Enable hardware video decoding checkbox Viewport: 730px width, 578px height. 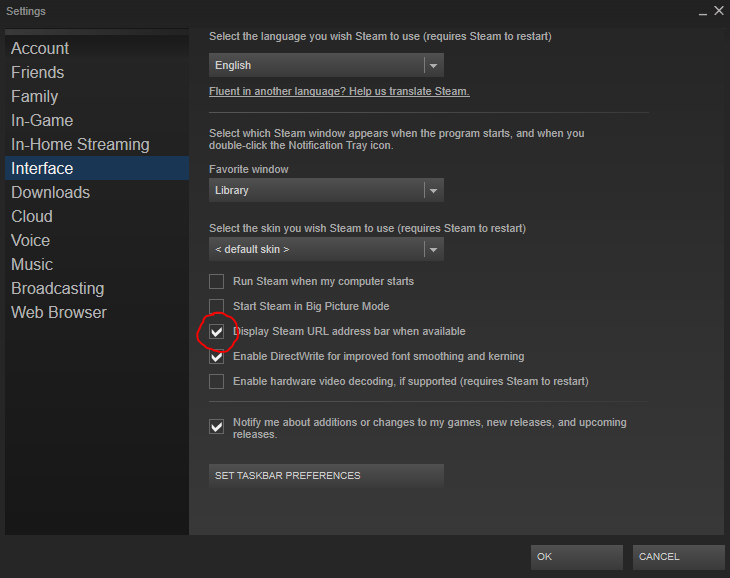(216, 382)
